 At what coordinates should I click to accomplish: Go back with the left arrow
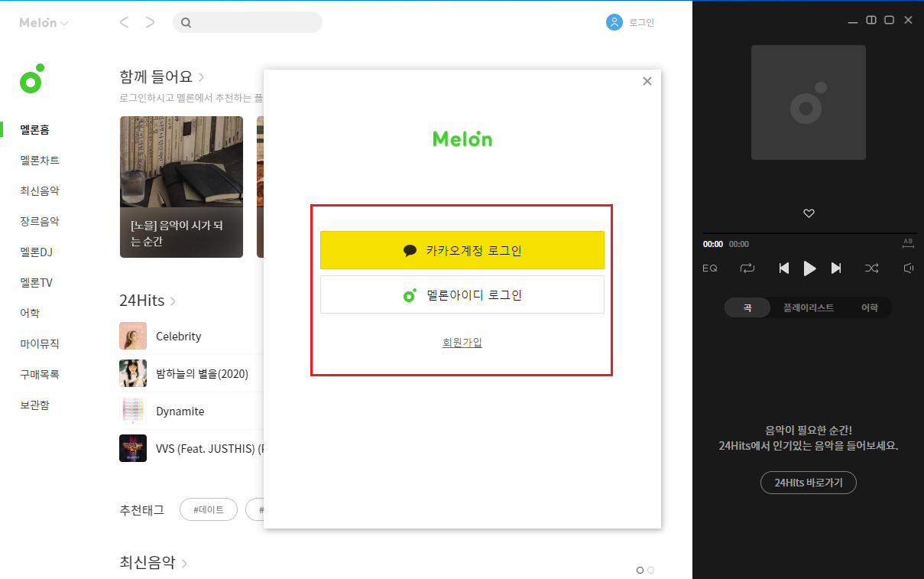(x=125, y=22)
